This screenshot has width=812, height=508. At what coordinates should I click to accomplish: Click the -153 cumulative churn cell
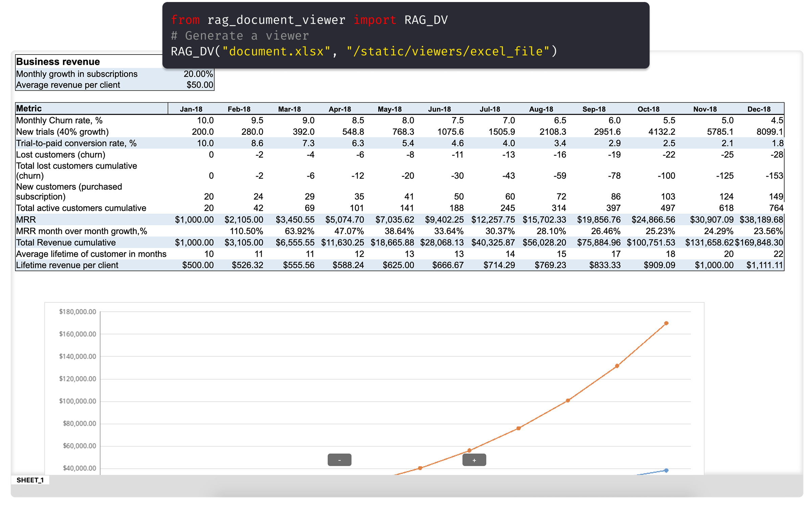pos(774,176)
